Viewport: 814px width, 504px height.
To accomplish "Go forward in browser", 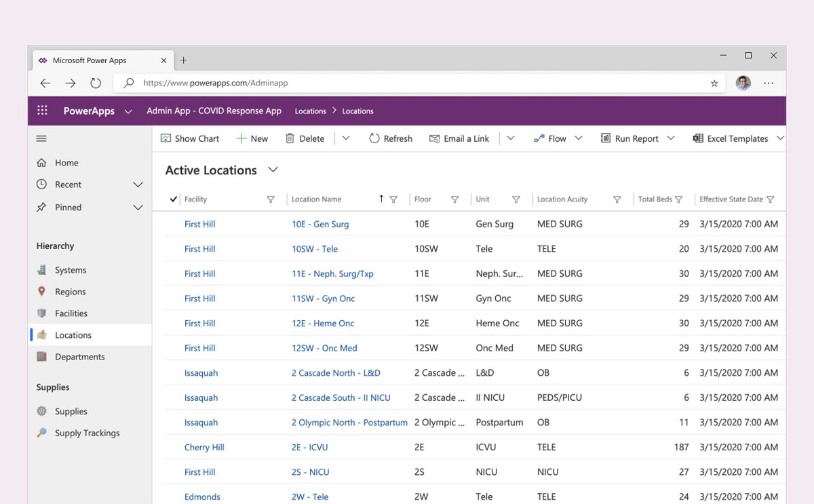I will tap(71, 83).
